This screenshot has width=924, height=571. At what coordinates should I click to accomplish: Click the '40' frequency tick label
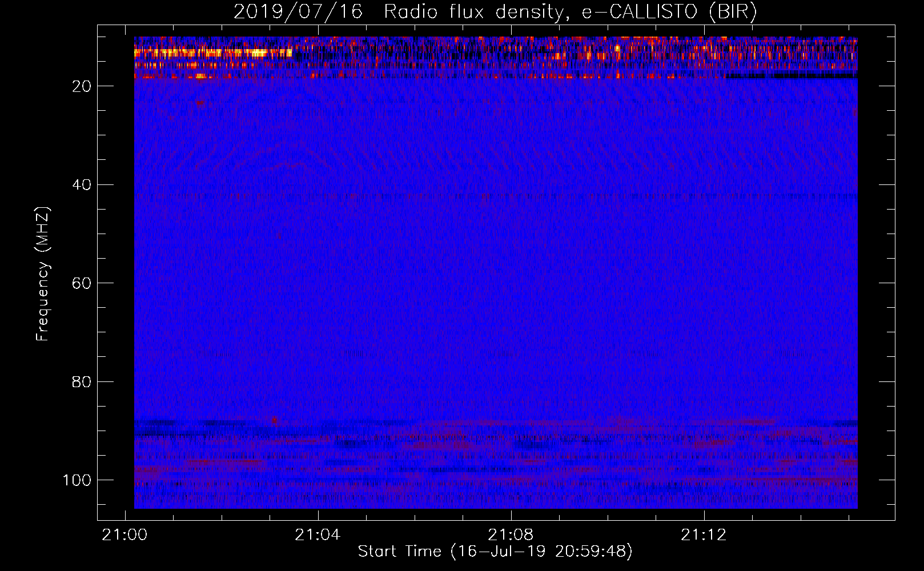click(x=82, y=185)
